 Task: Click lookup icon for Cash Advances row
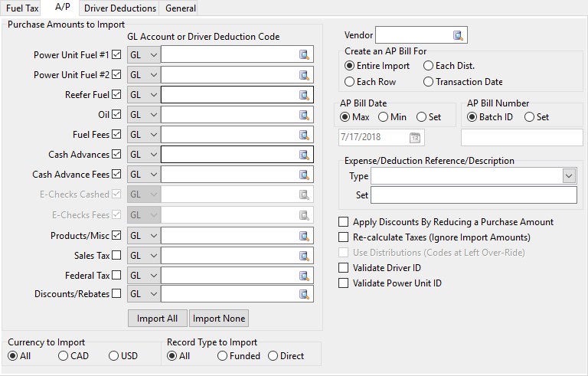pyautogui.click(x=304, y=155)
